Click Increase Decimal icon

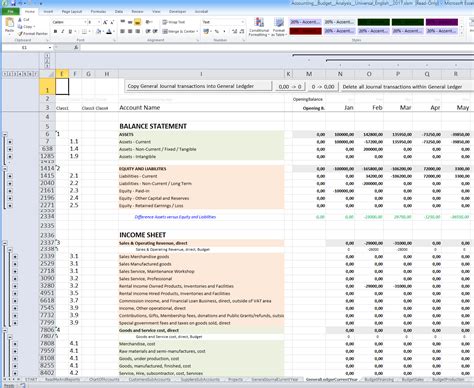(x=234, y=31)
